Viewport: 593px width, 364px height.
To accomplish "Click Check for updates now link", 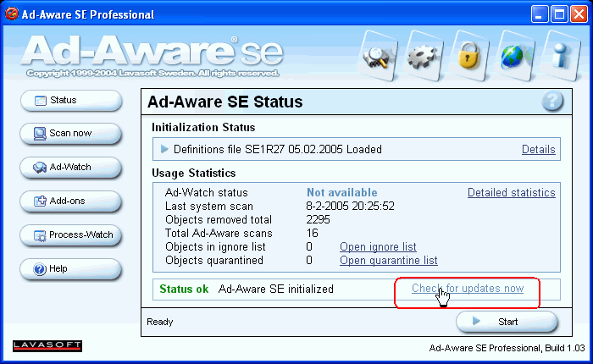I will pos(468,289).
